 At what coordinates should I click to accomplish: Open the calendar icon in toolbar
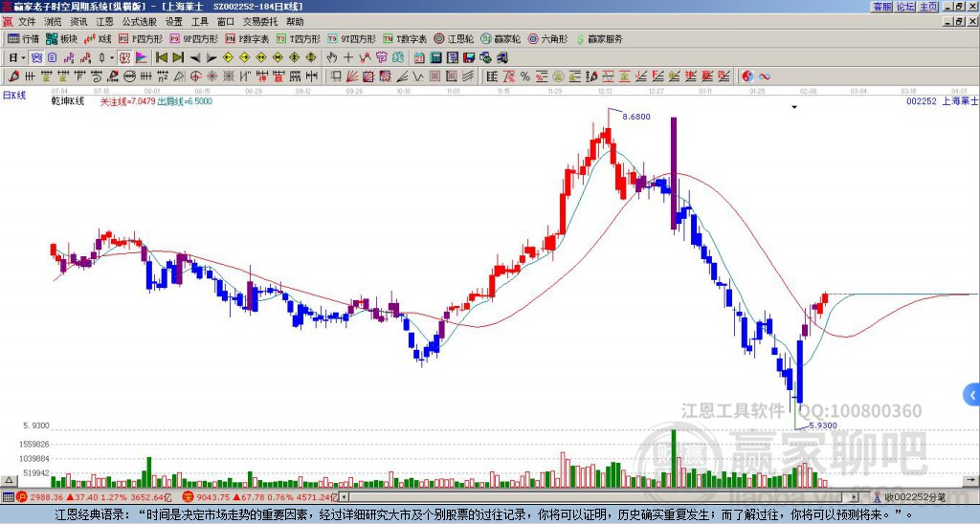click(419, 58)
